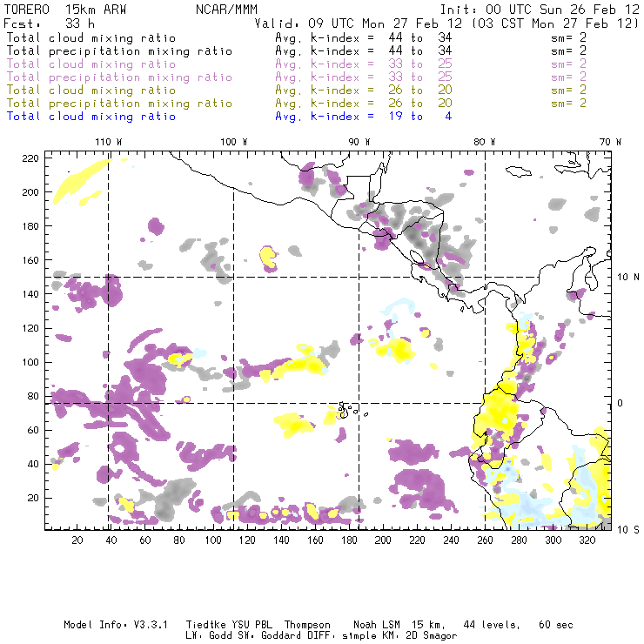Click the yellow streak in the map's northwest corner
This screenshot has width=644, height=644.
[82, 180]
